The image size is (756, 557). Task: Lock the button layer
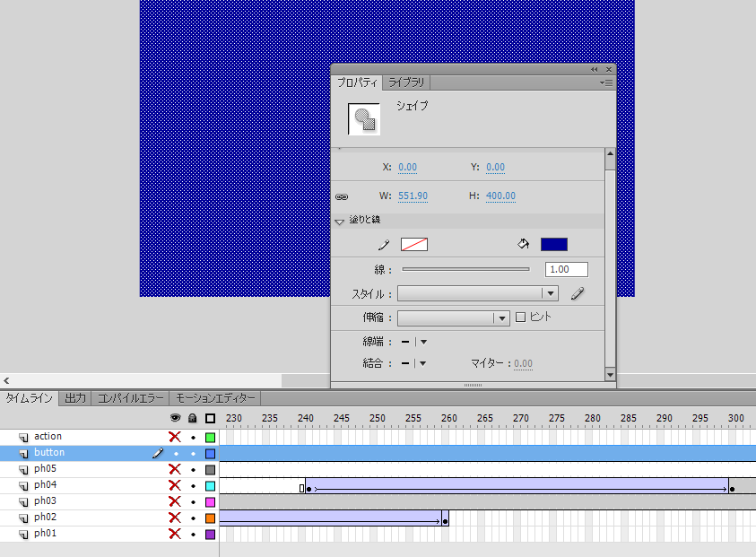[x=194, y=454]
